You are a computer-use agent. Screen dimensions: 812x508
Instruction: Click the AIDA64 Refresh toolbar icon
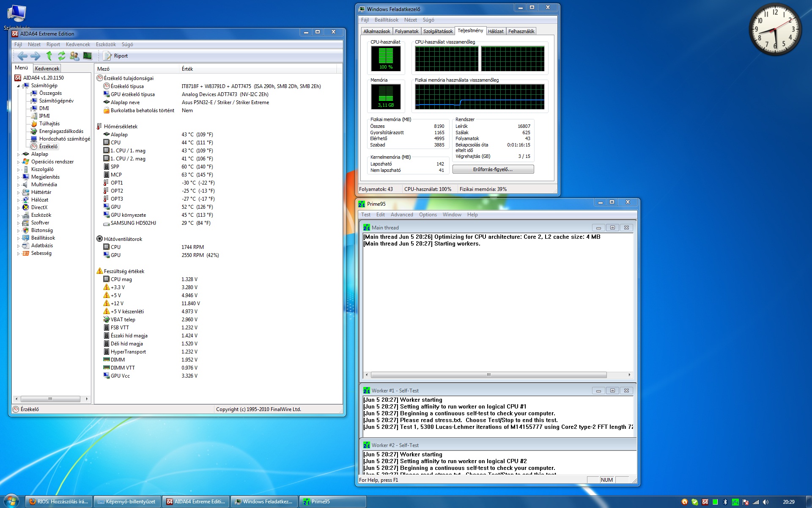pos(62,56)
